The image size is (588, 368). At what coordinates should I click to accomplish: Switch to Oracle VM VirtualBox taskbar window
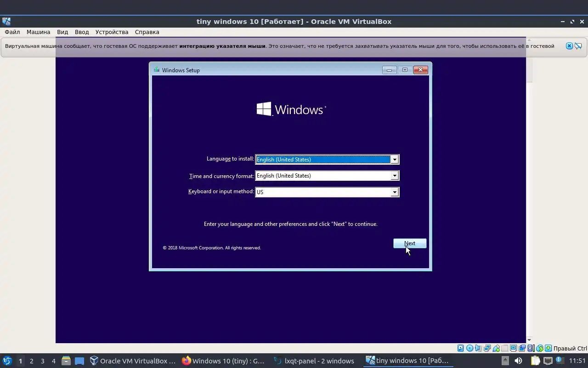coord(133,361)
